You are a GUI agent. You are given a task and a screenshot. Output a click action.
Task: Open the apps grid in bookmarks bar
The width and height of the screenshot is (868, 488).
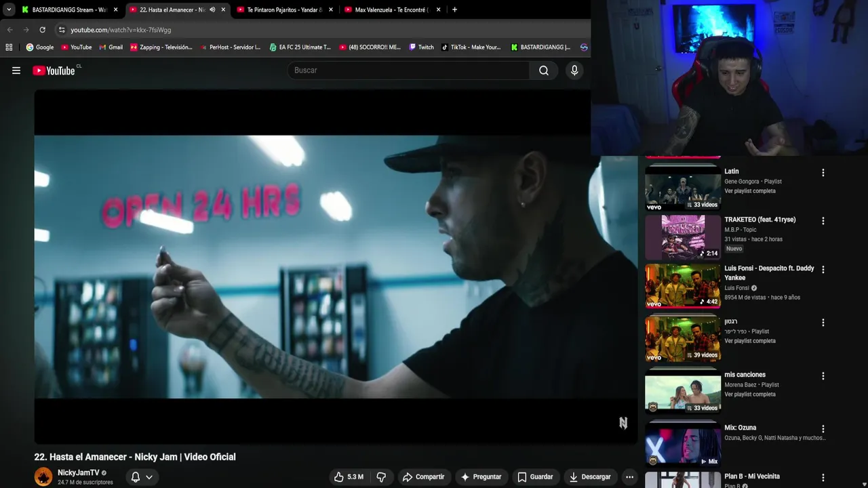coord(9,47)
